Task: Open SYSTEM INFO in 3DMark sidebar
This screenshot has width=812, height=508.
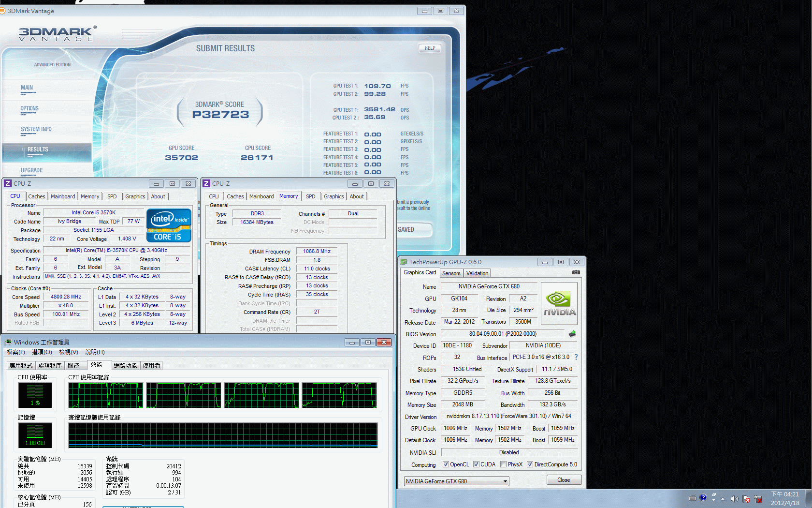Action: (x=36, y=129)
